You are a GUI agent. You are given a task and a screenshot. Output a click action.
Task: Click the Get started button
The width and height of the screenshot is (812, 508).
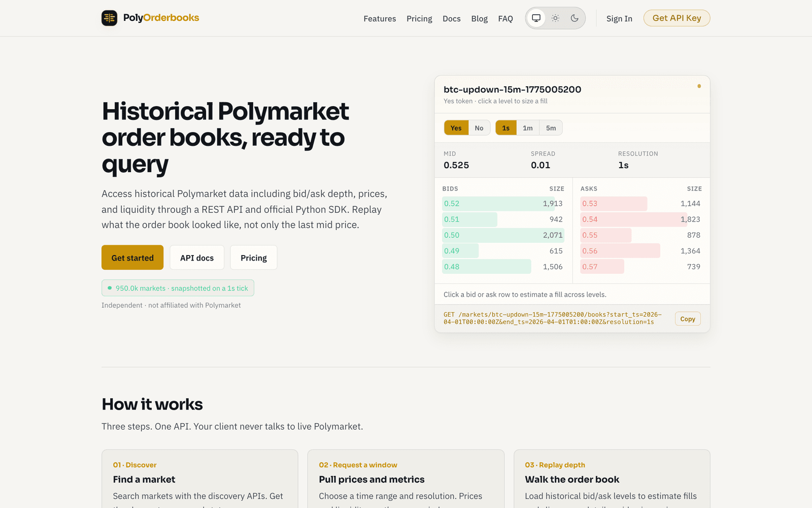132,258
